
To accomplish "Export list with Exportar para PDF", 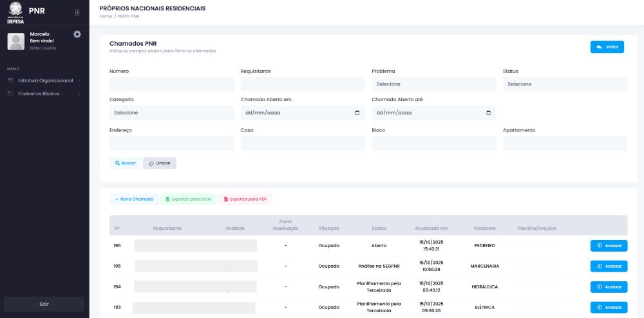I will [245, 200].
